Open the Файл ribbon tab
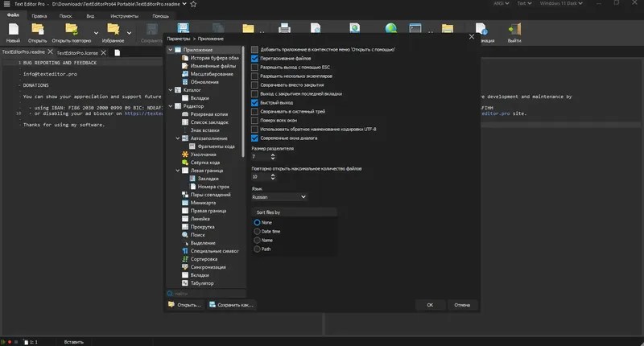This screenshot has width=644, height=346. pyautogui.click(x=13, y=15)
